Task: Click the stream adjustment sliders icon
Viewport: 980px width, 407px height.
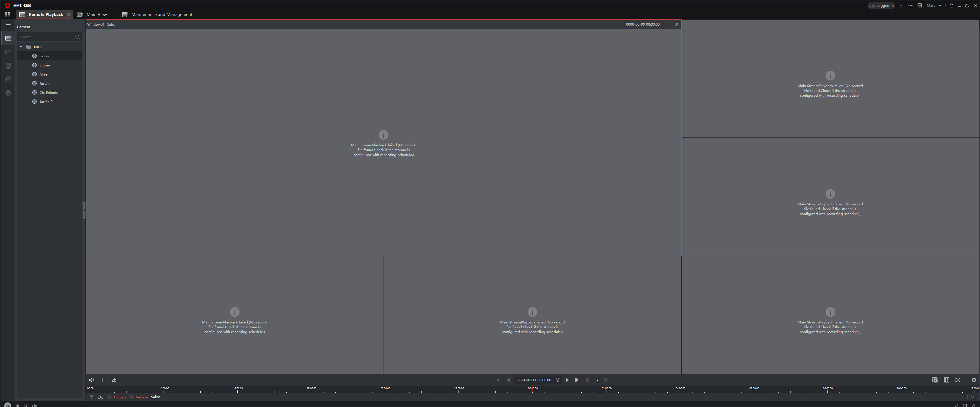Action: click(x=103, y=380)
